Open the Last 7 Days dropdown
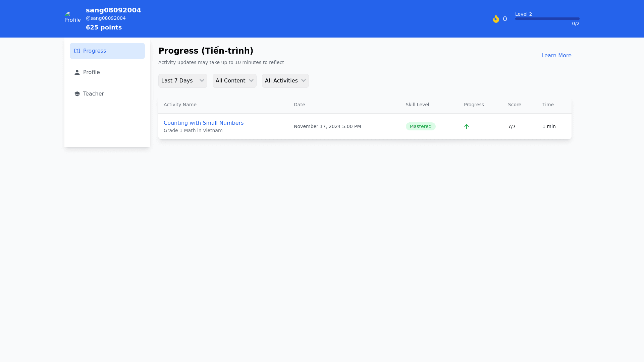 point(182,81)
